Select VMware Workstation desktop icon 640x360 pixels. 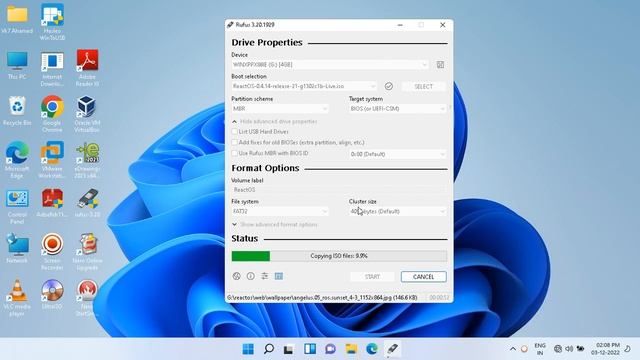[x=52, y=160]
